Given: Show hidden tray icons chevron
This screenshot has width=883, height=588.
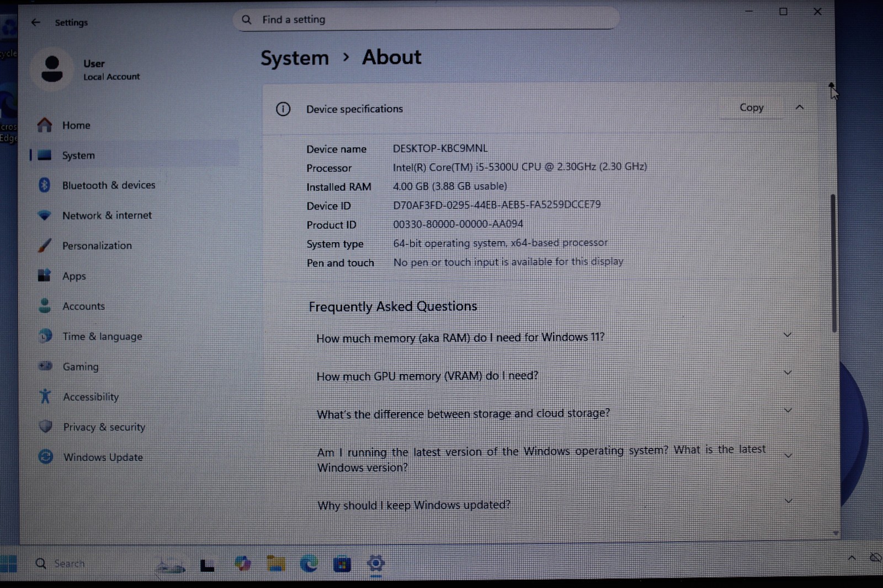Looking at the screenshot, I should pyautogui.click(x=852, y=558).
